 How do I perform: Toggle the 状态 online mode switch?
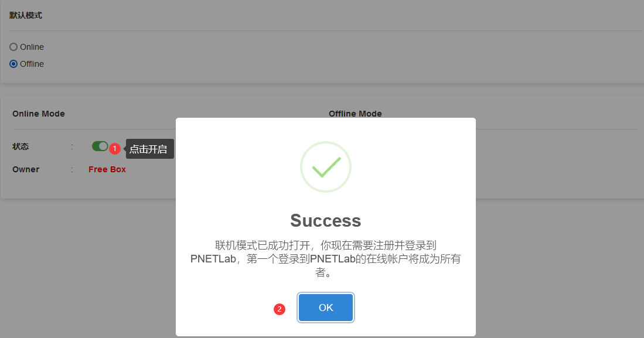coord(100,146)
